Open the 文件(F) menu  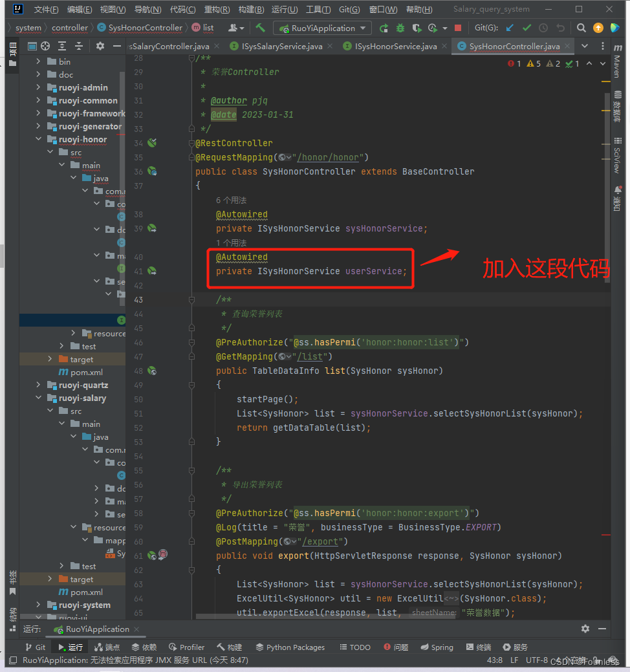tap(47, 10)
